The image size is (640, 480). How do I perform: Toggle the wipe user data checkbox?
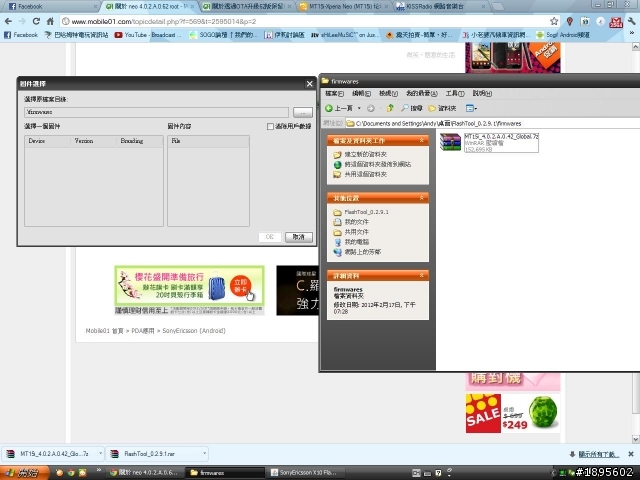pyautogui.click(x=270, y=127)
